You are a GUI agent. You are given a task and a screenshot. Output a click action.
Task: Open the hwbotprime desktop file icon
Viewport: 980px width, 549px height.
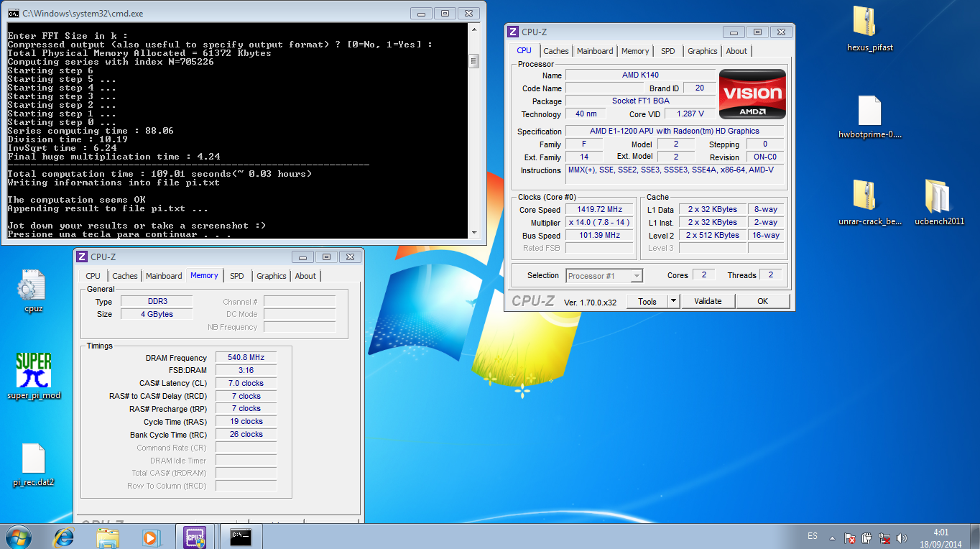click(x=869, y=111)
